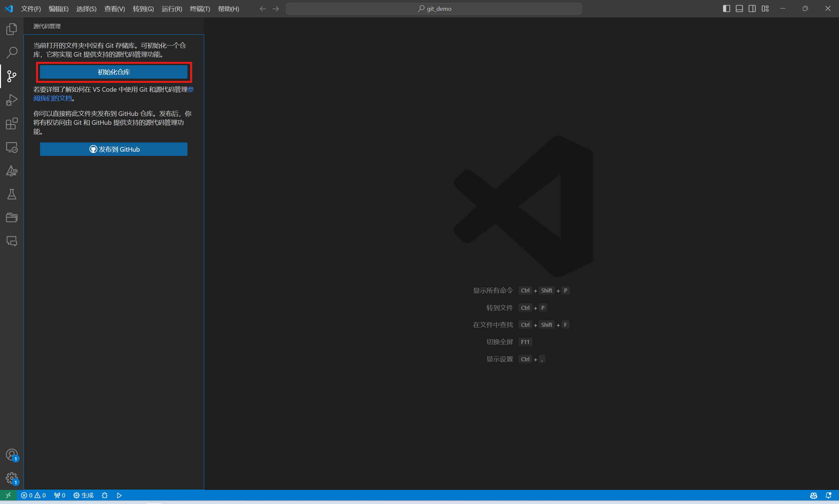Viewport: 839px width, 504px height.
Task: Click the 发布到 GitHub button
Action: pos(113,149)
